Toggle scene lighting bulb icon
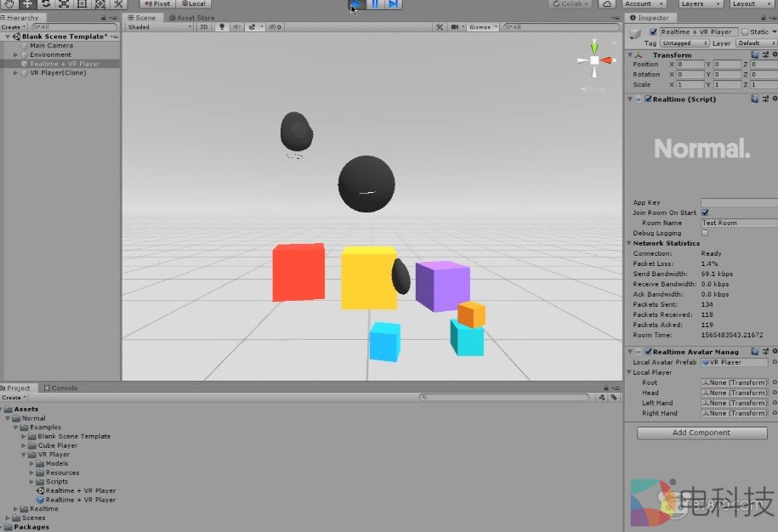Image resolution: width=778 pixels, height=532 pixels. (223, 27)
